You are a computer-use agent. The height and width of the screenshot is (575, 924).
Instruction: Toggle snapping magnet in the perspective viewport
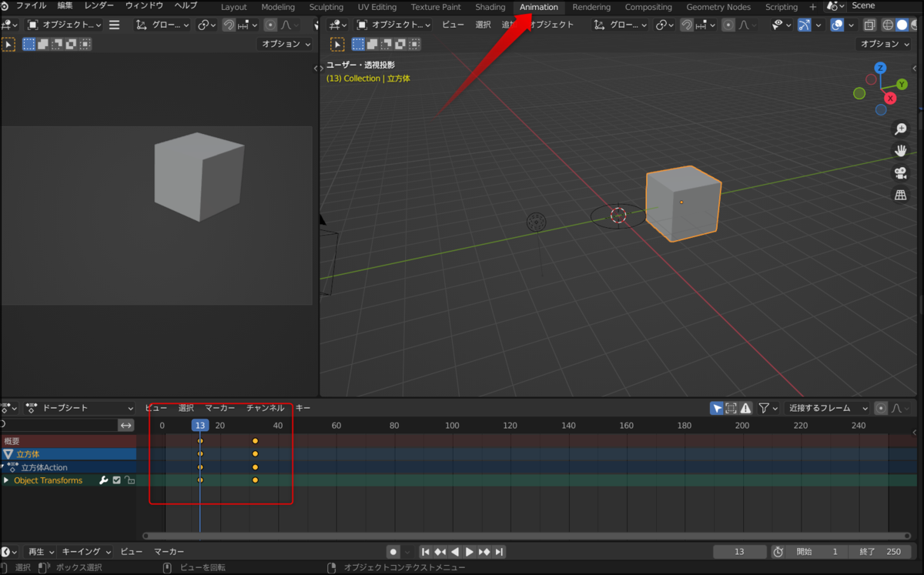pyautogui.click(x=687, y=25)
